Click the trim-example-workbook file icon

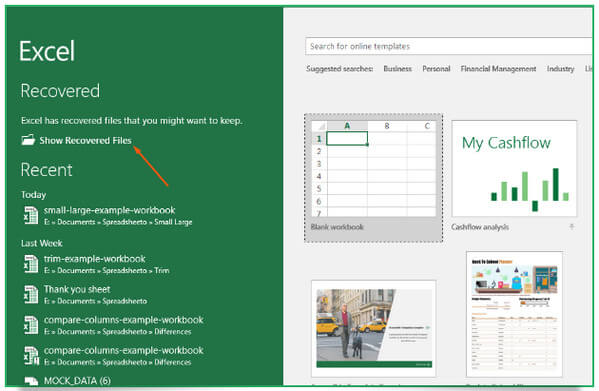click(31, 264)
